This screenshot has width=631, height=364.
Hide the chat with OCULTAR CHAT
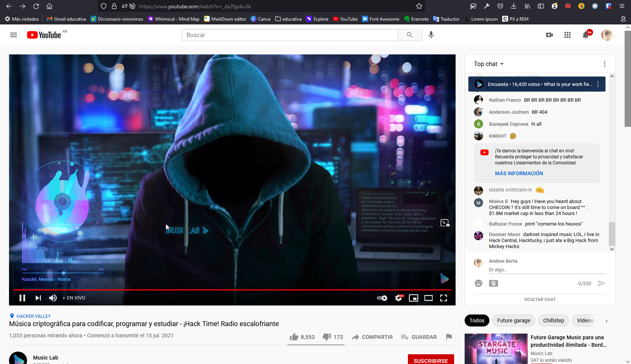pyautogui.click(x=540, y=299)
